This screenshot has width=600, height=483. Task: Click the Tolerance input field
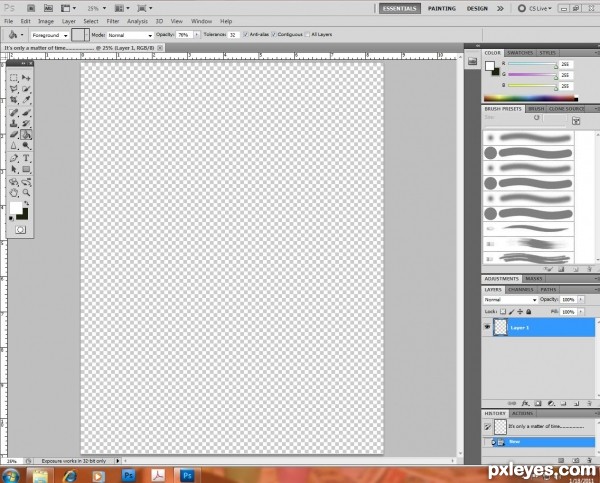pos(233,35)
